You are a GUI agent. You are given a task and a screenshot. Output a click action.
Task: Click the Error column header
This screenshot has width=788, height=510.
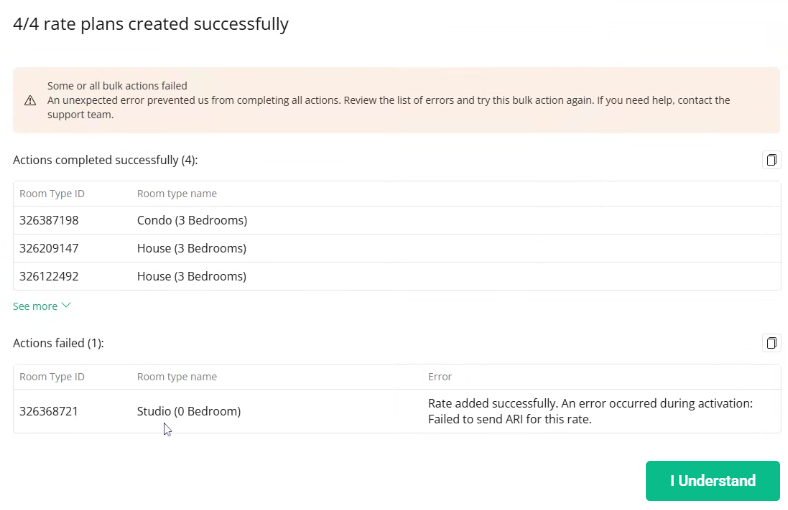[440, 377]
